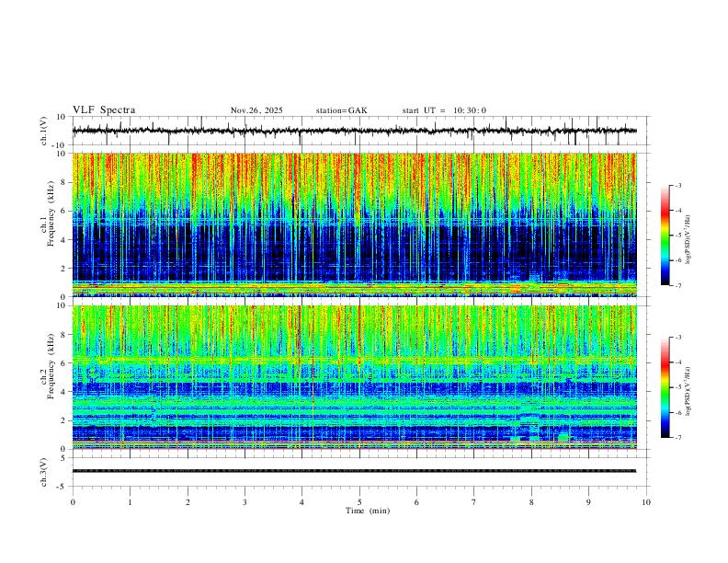
Task: Click the time axis tick label "4"
Action: [301, 502]
